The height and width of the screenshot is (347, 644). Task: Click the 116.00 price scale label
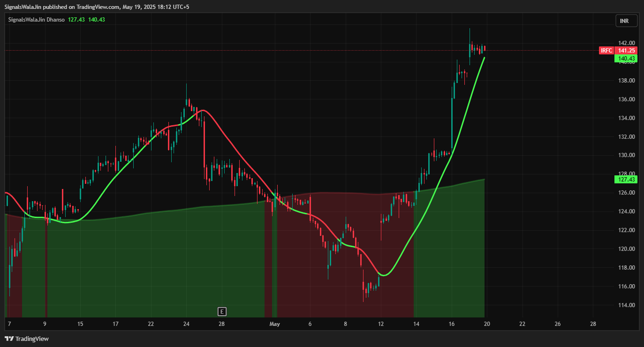pyautogui.click(x=626, y=287)
